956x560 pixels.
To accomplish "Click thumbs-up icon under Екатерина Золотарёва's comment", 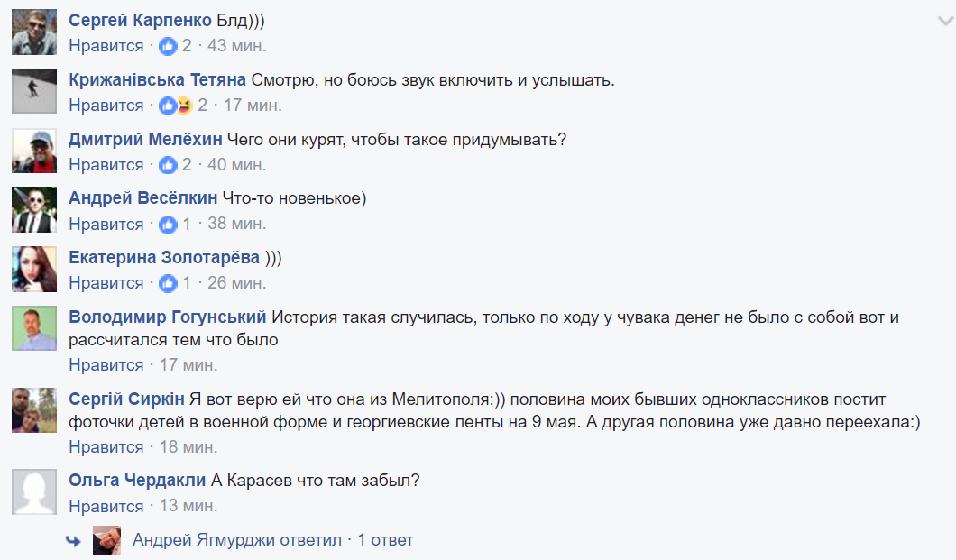I will point(168,283).
